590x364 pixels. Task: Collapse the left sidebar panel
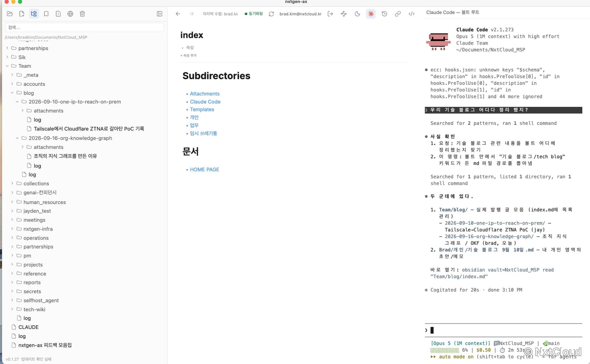(159, 14)
